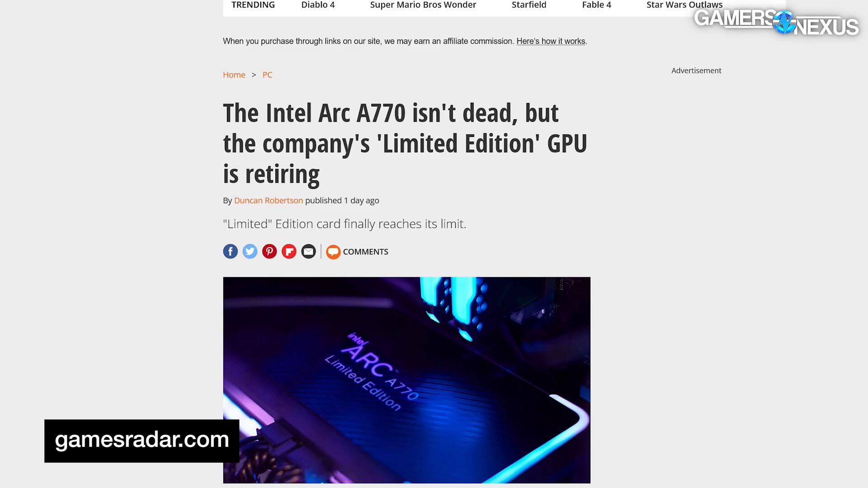This screenshot has width=868, height=488.
Task: Share on Flipboard icon
Action: 289,251
